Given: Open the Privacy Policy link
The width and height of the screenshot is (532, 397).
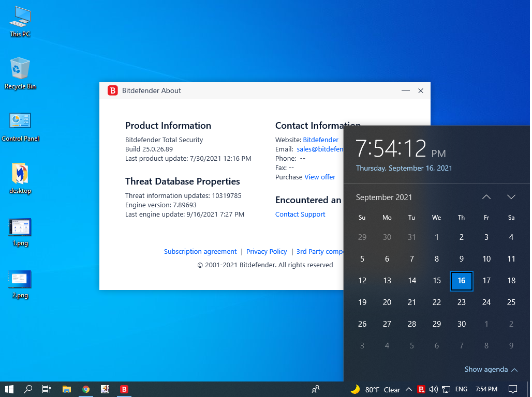Looking at the screenshot, I should click(x=267, y=252).
